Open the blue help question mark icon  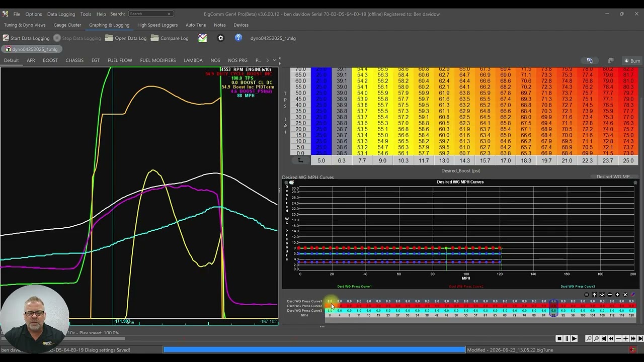pyautogui.click(x=238, y=38)
